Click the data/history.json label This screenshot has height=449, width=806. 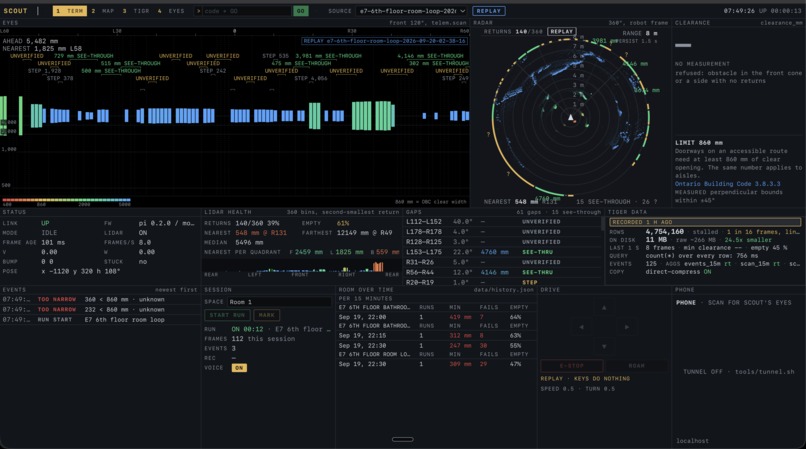pos(504,290)
